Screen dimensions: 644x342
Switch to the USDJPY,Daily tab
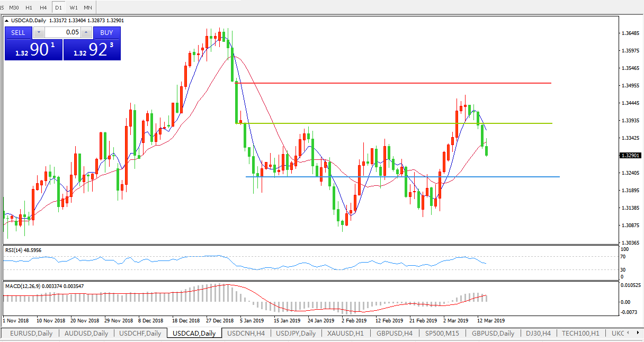(297, 334)
